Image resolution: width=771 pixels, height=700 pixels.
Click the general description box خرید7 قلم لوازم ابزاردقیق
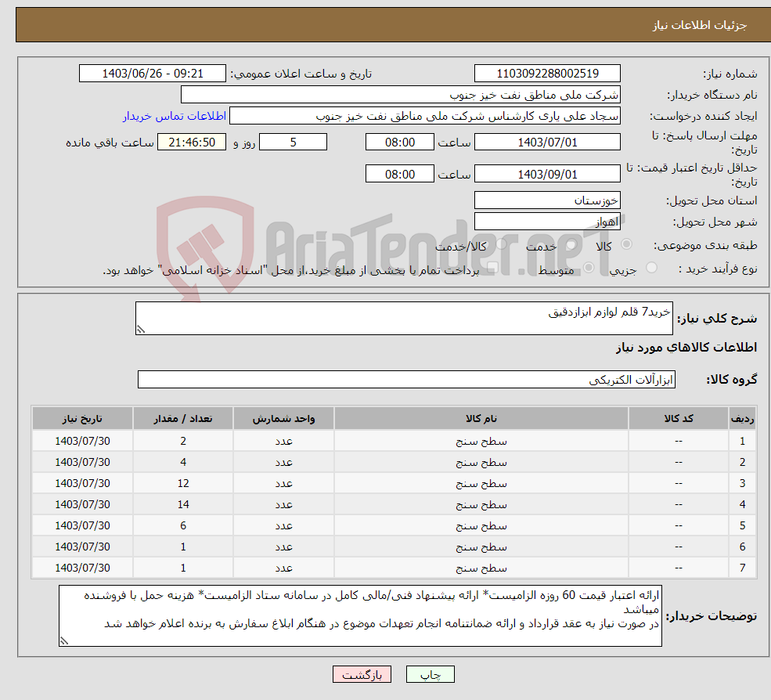404,318
